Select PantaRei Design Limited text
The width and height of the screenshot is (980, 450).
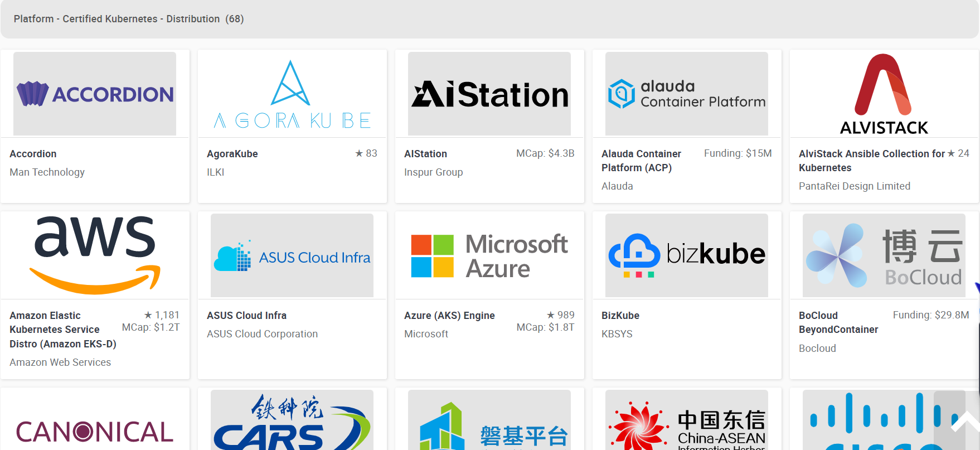(x=855, y=186)
